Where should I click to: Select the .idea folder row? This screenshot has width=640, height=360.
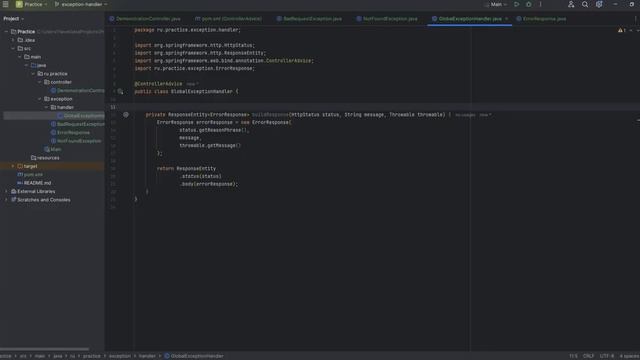52,40
